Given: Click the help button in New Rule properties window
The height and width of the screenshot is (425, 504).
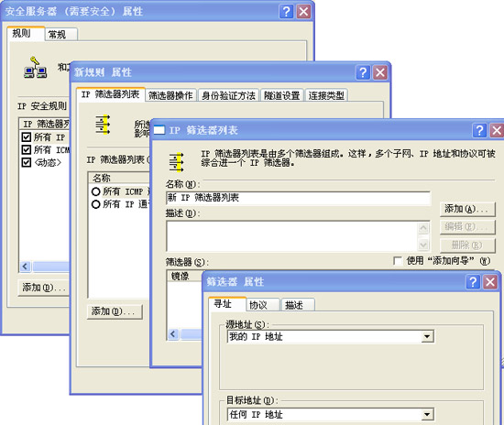Looking at the screenshot, I should tap(363, 72).
